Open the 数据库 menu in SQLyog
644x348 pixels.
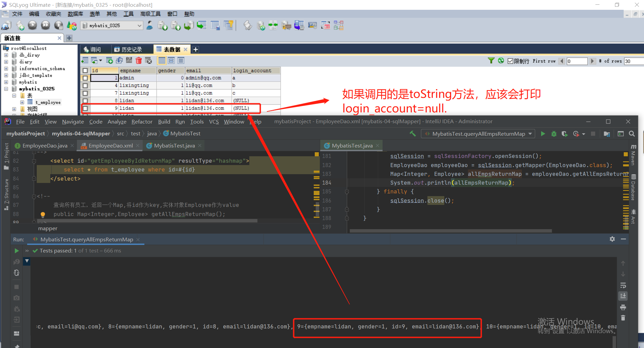(75, 14)
